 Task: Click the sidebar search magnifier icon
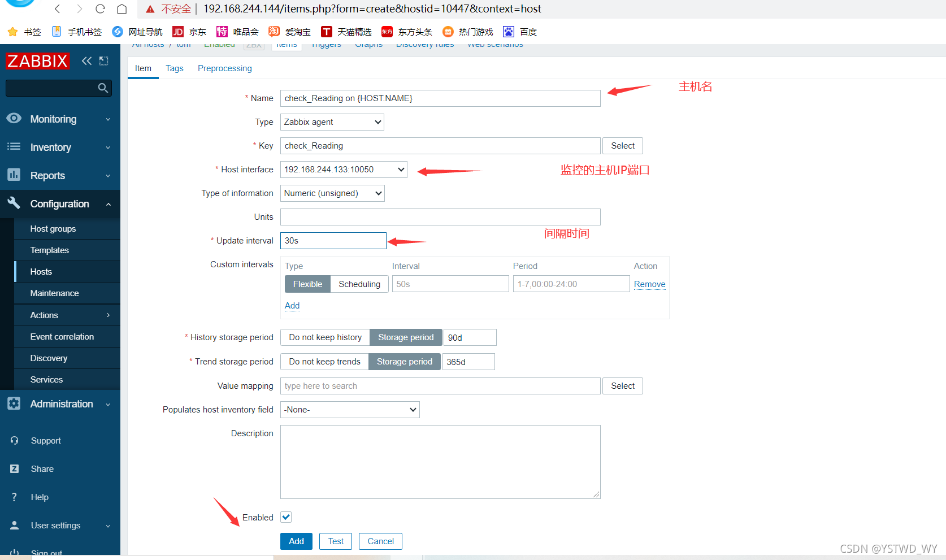103,88
